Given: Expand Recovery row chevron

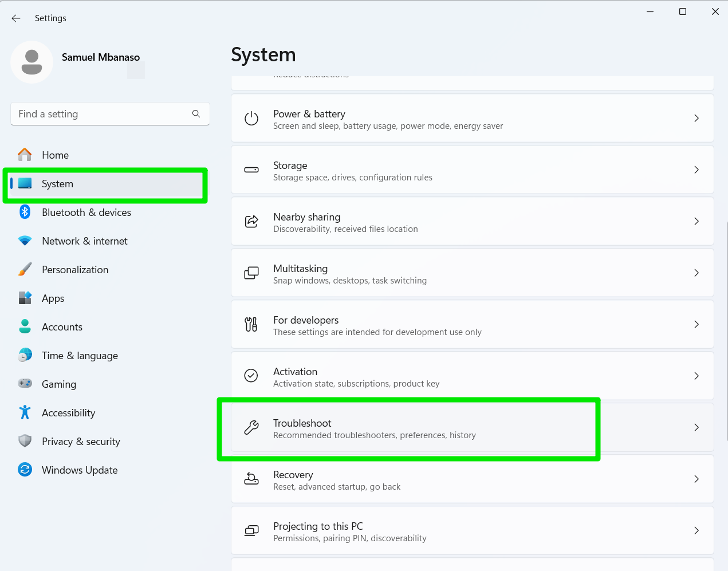Looking at the screenshot, I should tap(696, 479).
